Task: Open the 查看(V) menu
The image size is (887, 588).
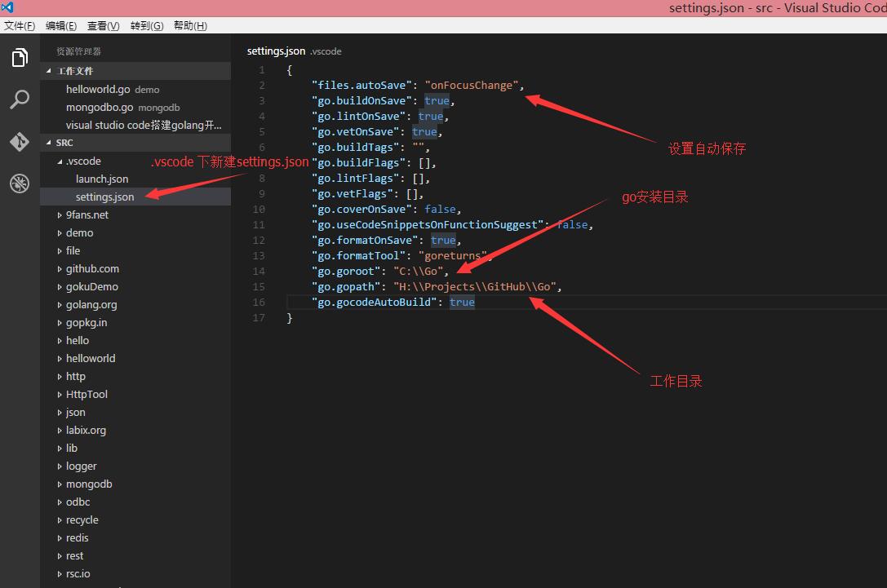Action: click(103, 26)
